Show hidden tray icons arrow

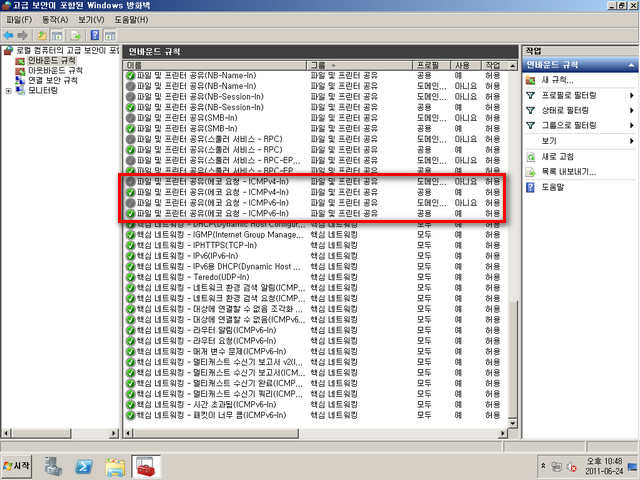(543, 466)
